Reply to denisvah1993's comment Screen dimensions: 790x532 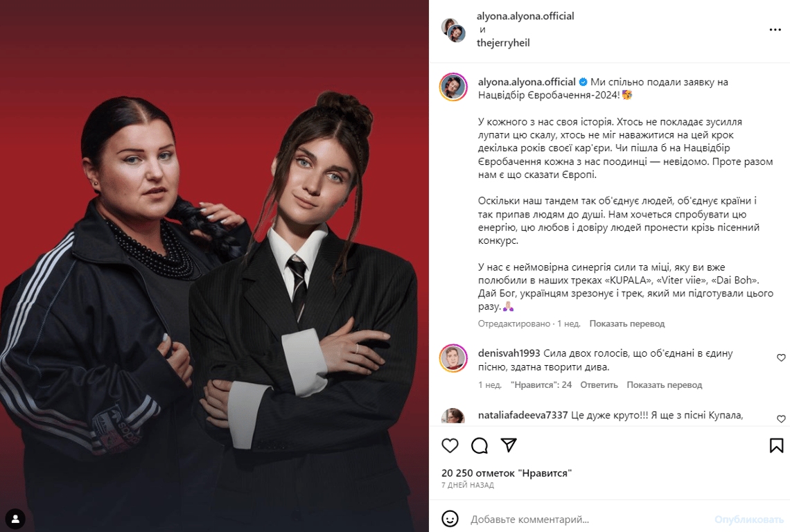click(x=599, y=385)
